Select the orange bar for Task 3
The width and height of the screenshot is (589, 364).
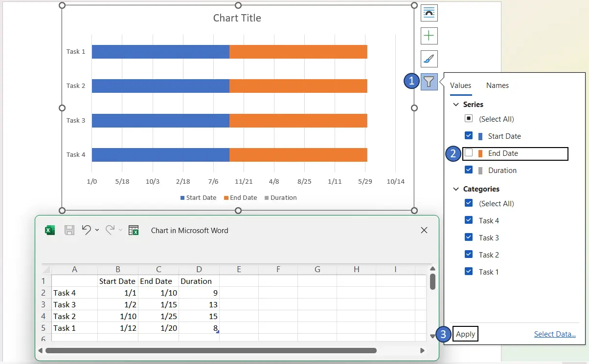[298, 121]
